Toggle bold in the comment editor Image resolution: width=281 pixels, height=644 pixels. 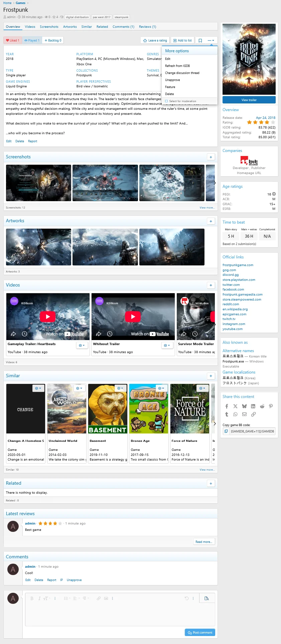tap(32, 598)
